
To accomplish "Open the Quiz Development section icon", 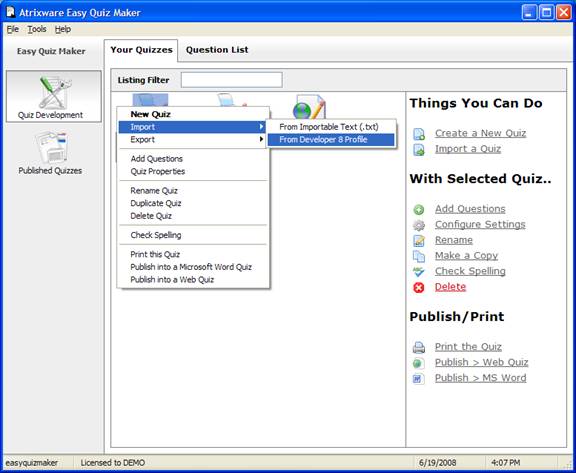I will [x=55, y=93].
